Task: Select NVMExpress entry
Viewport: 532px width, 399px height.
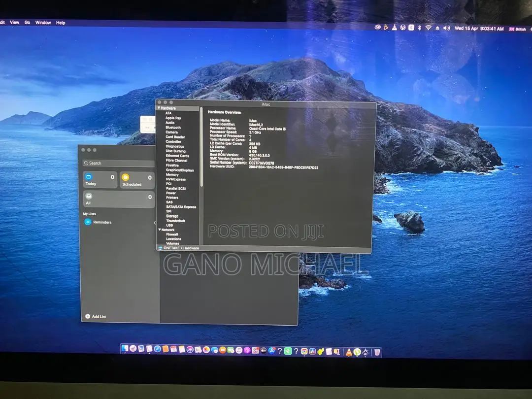Action: tap(176, 179)
